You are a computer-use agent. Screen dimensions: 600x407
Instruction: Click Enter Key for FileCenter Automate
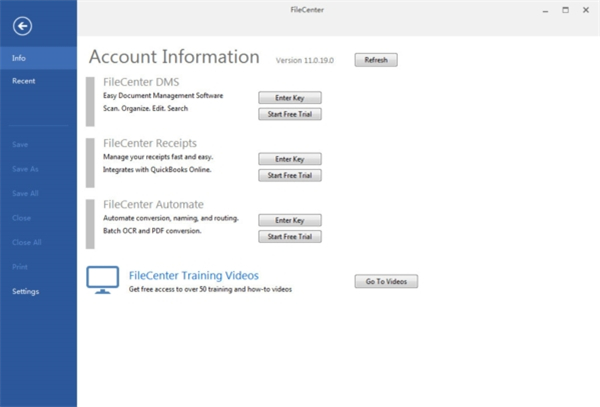point(289,220)
